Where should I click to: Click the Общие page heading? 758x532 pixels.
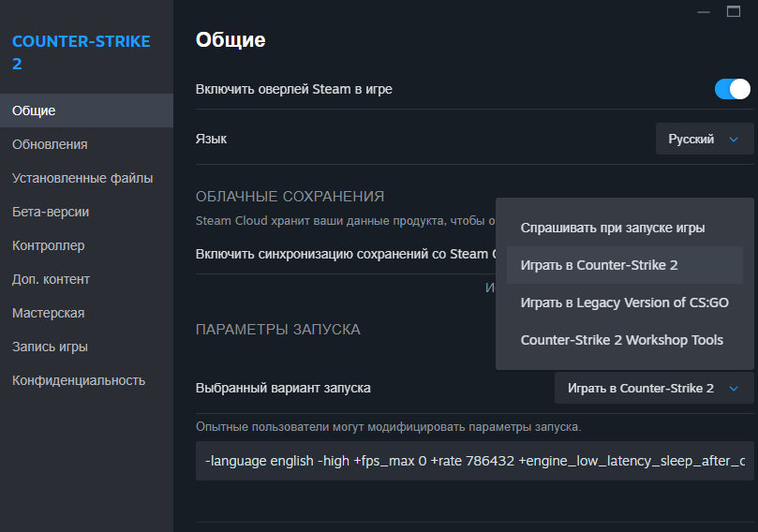click(x=230, y=39)
